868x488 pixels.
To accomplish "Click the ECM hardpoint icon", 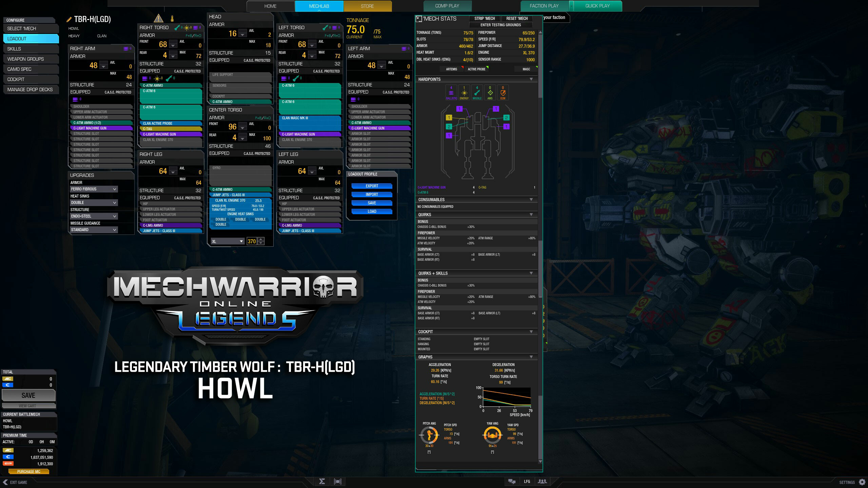I will 502,91.
